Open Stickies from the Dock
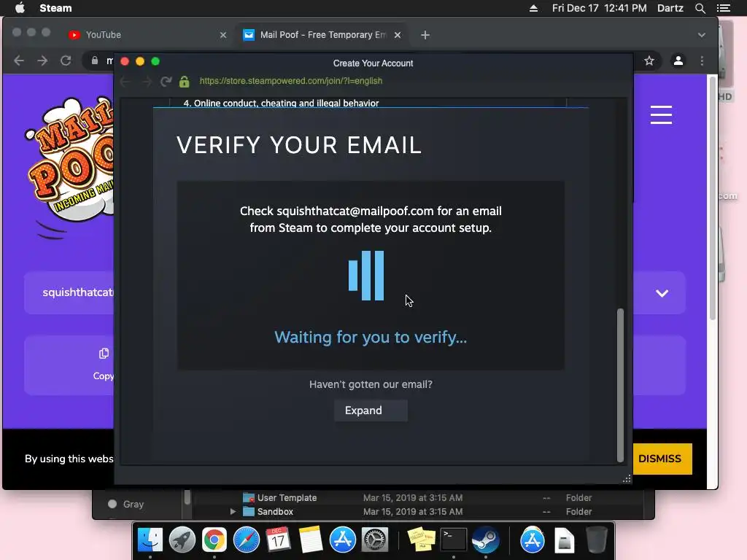The width and height of the screenshot is (747, 560). (x=421, y=540)
